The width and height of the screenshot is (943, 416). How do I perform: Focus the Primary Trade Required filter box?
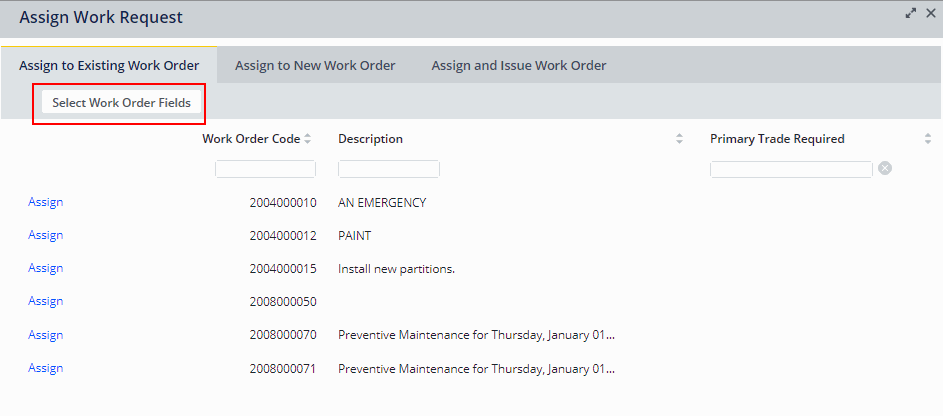(791, 169)
